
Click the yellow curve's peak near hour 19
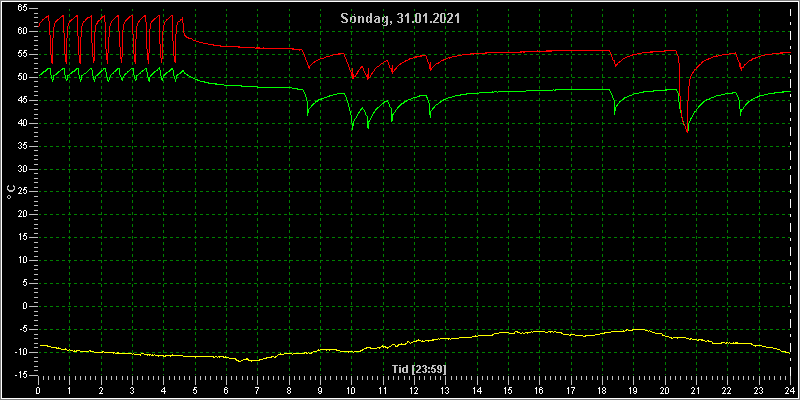(637, 330)
